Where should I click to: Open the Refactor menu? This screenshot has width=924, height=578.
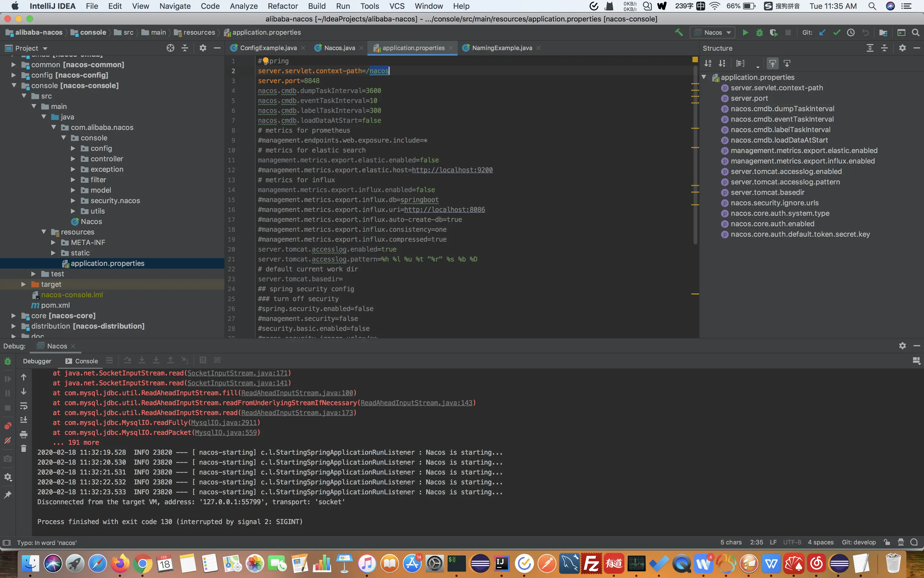point(282,6)
